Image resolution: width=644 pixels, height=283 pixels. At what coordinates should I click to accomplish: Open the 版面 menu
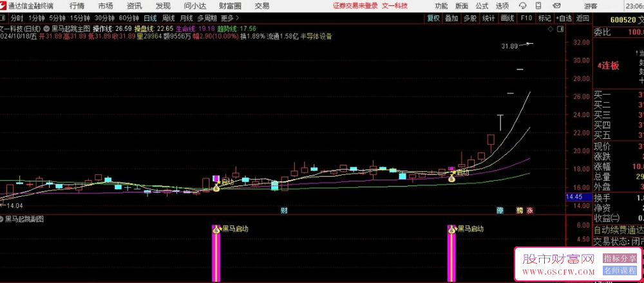(x=462, y=6)
